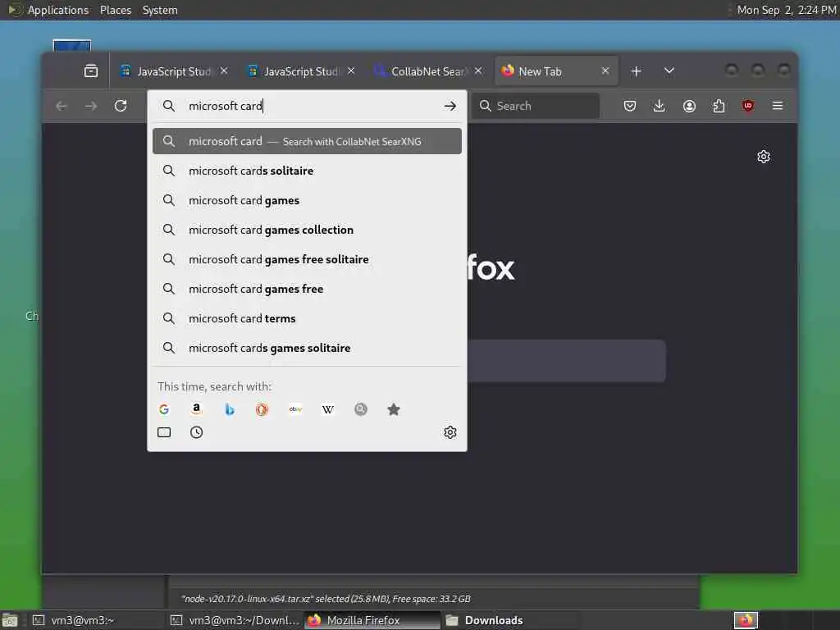
Task: Choose 'microsoft card games collection' suggestion
Action: 307,230
